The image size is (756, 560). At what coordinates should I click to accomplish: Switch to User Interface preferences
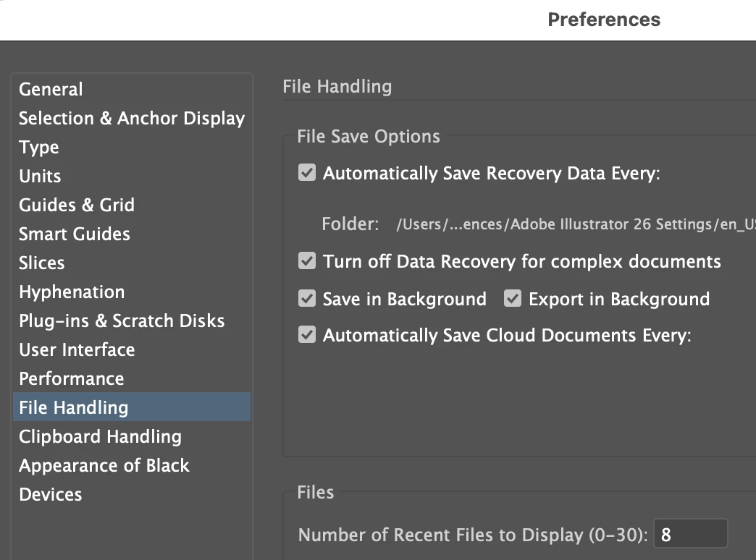click(77, 349)
